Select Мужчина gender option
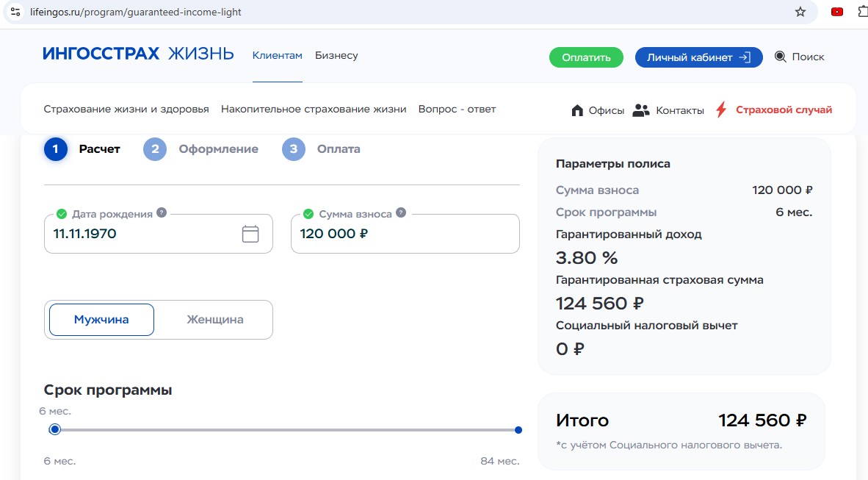 [x=101, y=320]
